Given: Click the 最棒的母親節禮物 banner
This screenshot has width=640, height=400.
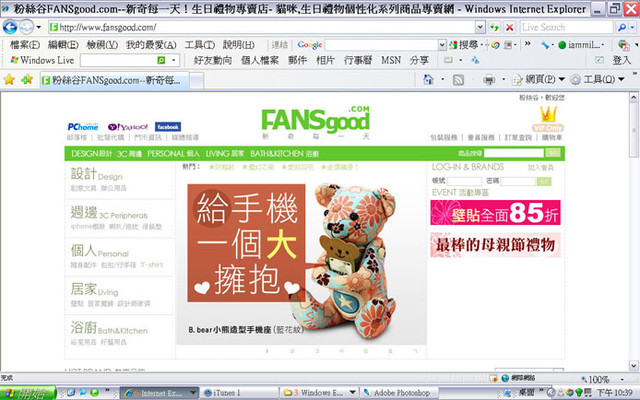Looking at the screenshot, I should coord(495,245).
